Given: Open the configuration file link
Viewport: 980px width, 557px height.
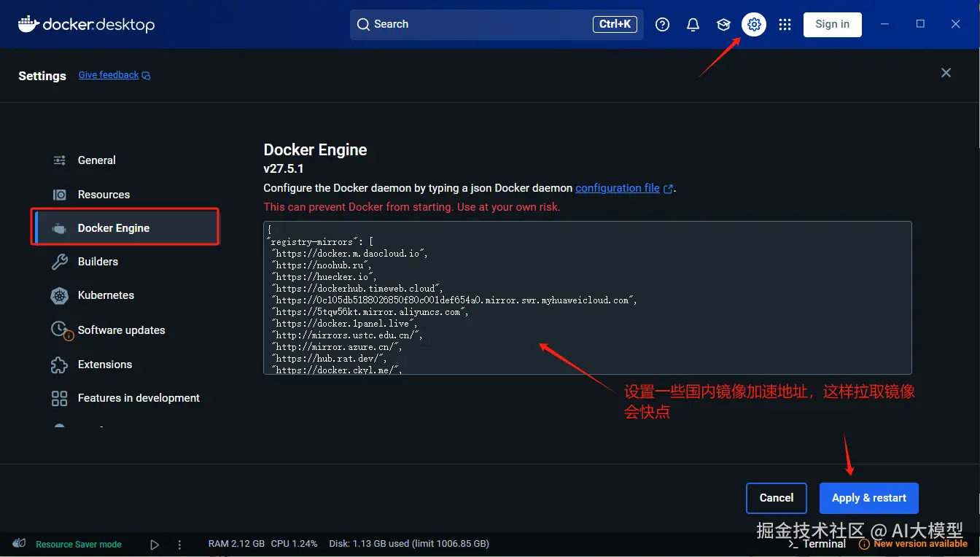Looking at the screenshot, I should [618, 188].
